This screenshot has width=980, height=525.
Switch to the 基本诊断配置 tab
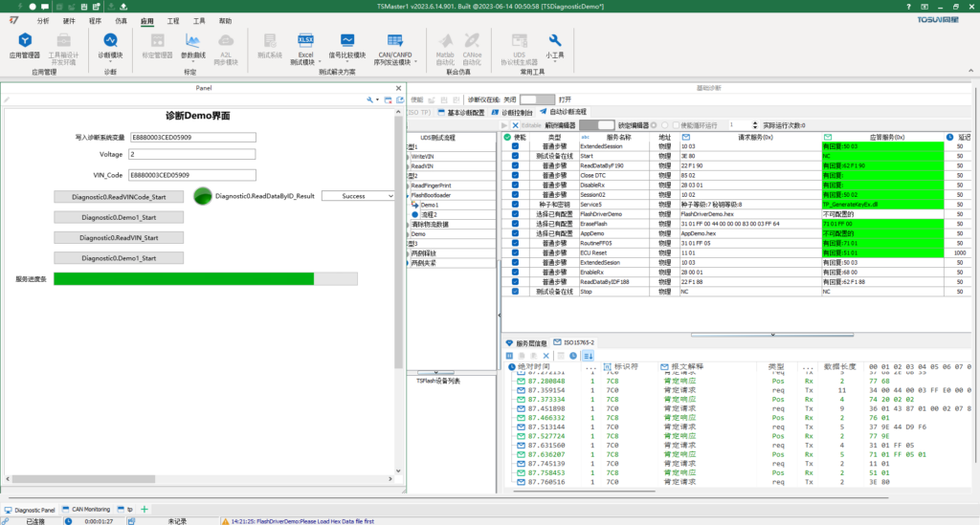(462, 112)
